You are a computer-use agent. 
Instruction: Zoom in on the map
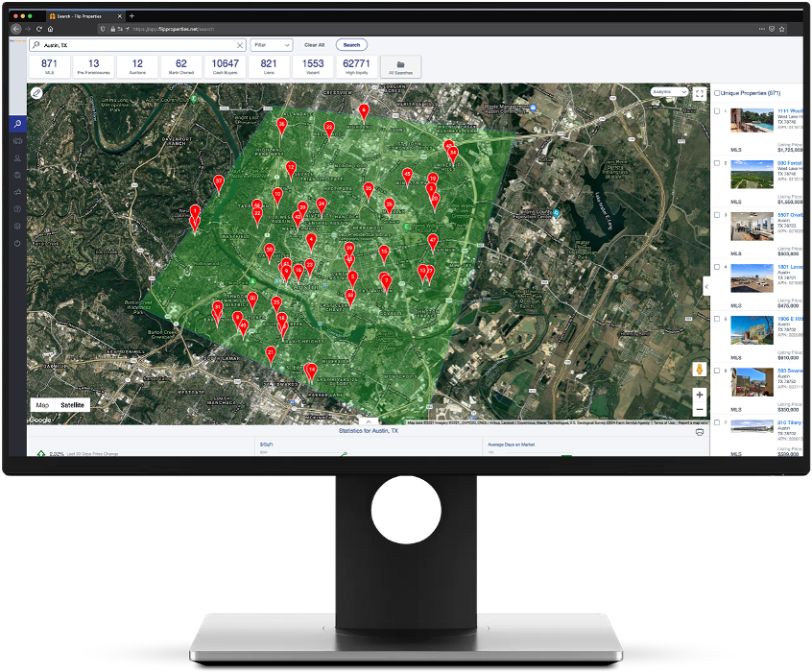pos(699,395)
